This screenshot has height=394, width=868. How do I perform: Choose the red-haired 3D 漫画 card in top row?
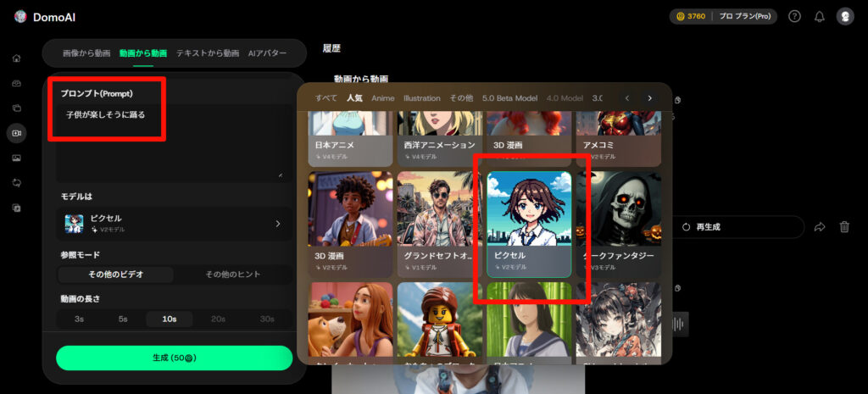529,139
